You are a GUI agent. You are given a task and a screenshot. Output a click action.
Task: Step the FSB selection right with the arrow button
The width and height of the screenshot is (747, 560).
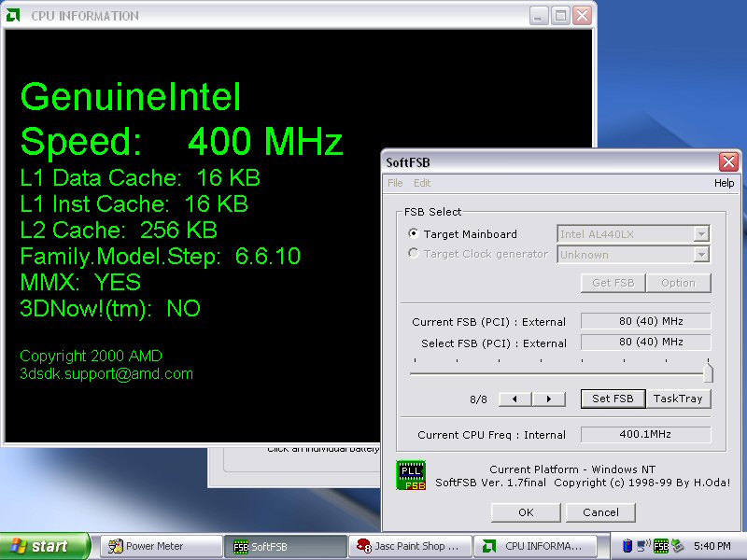[x=549, y=399]
